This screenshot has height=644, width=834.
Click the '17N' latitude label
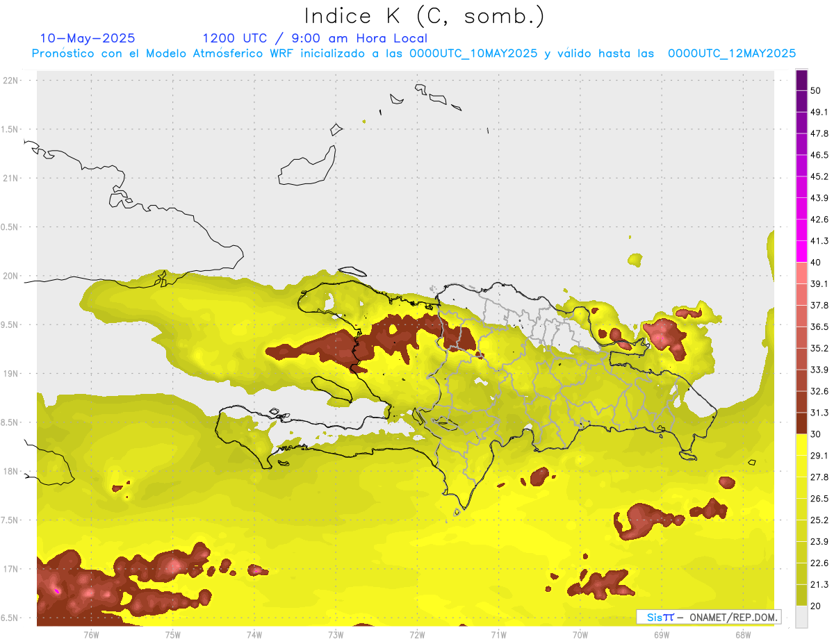click(x=10, y=569)
